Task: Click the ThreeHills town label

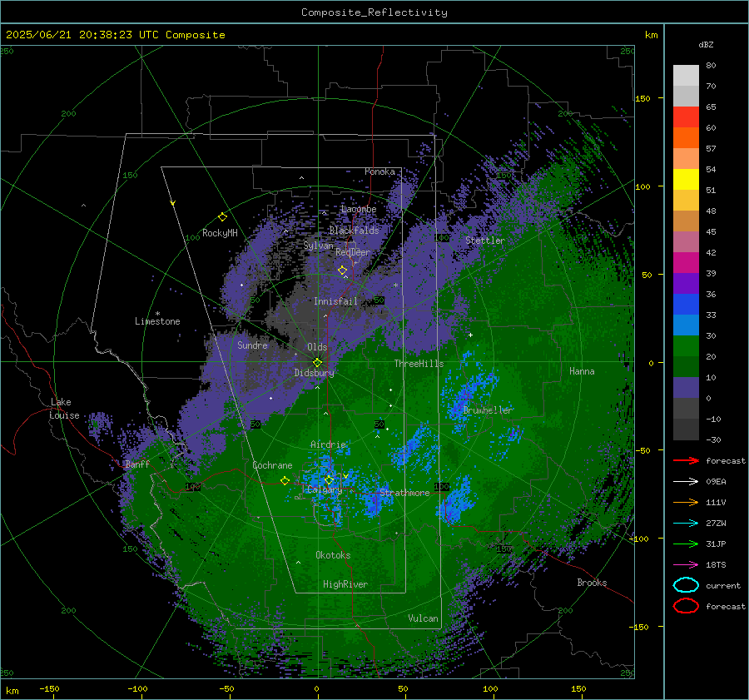Action: click(419, 364)
